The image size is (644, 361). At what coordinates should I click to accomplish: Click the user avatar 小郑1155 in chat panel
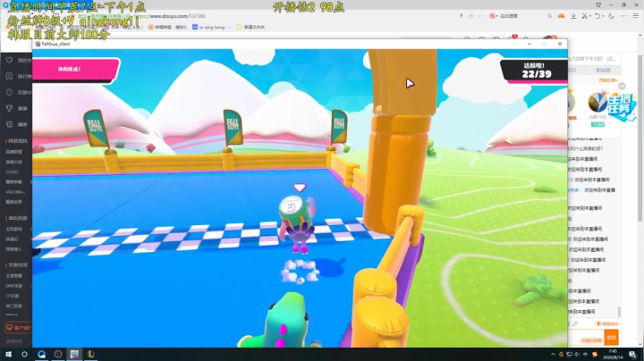pos(597,103)
